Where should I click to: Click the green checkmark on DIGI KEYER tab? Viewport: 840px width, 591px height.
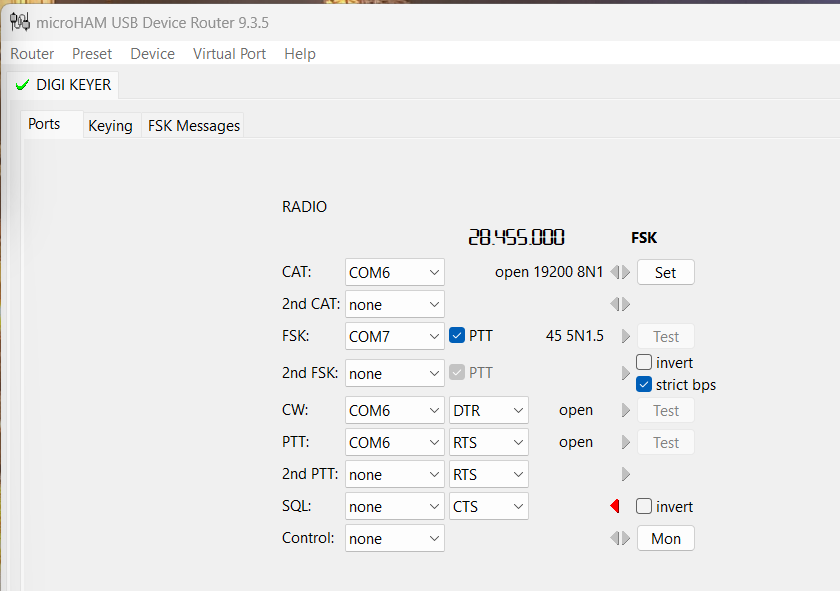click(x=22, y=86)
